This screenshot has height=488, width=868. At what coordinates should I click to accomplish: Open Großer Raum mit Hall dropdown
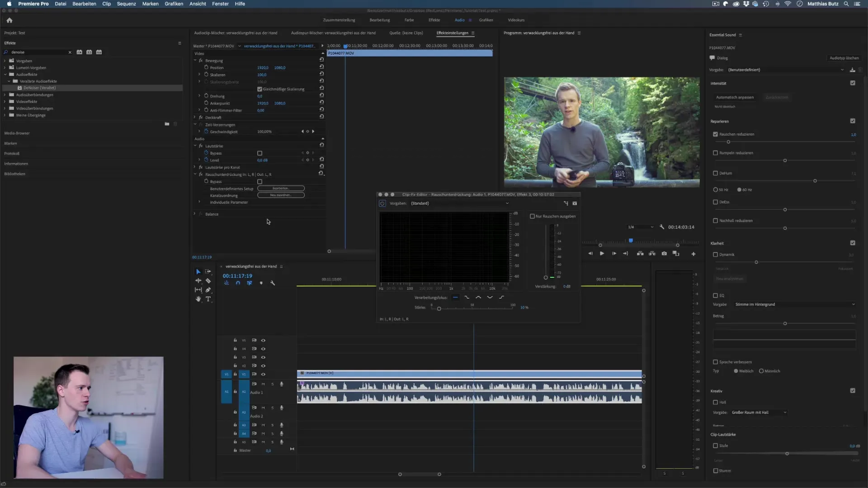click(x=759, y=413)
